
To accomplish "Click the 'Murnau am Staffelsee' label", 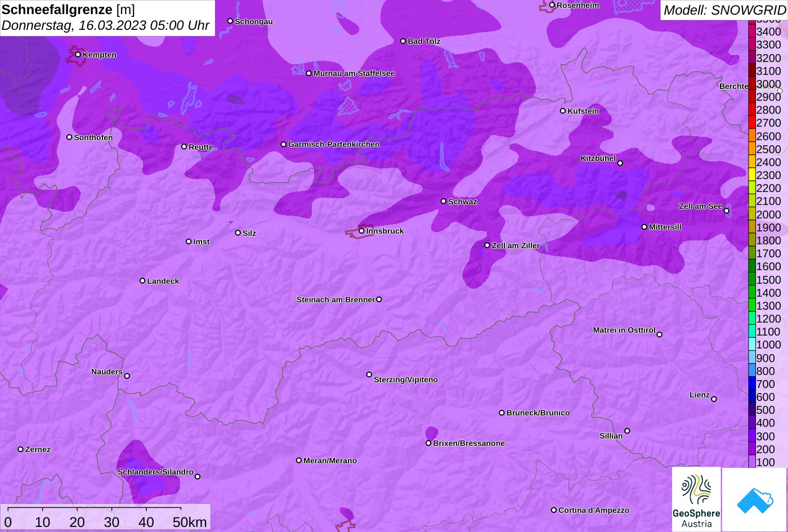I will click(x=354, y=73).
